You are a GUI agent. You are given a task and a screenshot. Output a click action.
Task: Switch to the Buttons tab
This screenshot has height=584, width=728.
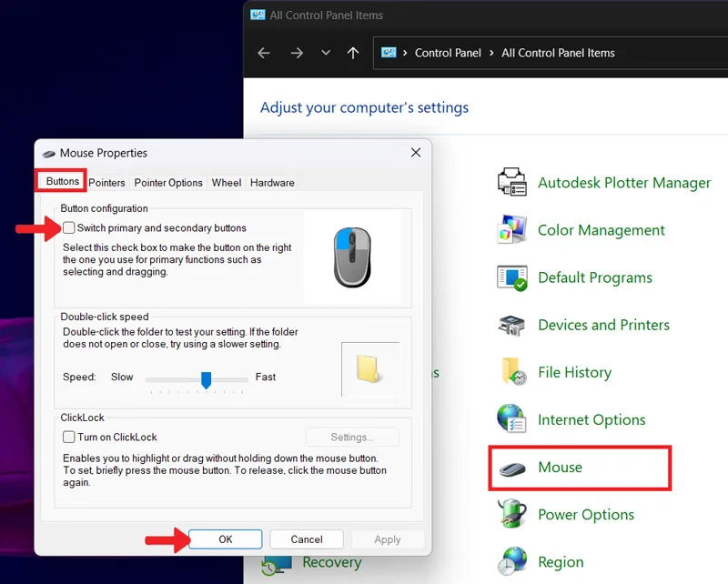point(62,181)
